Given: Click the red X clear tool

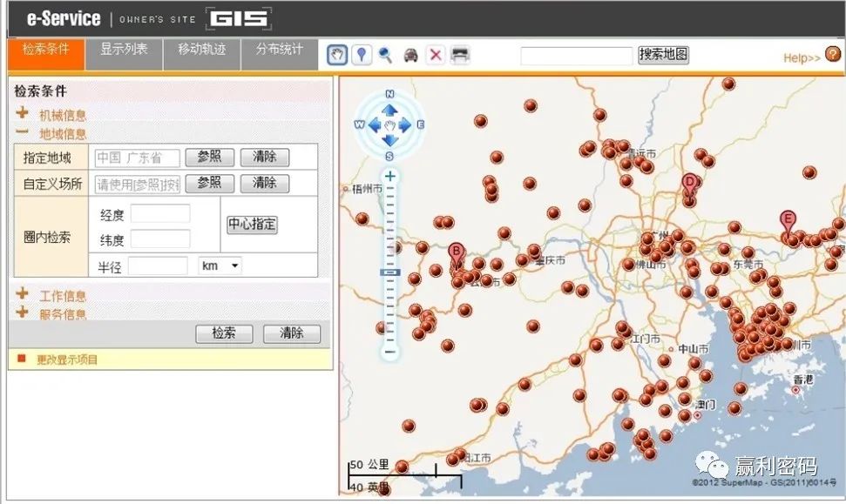Looking at the screenshot, I should [436, 55].
